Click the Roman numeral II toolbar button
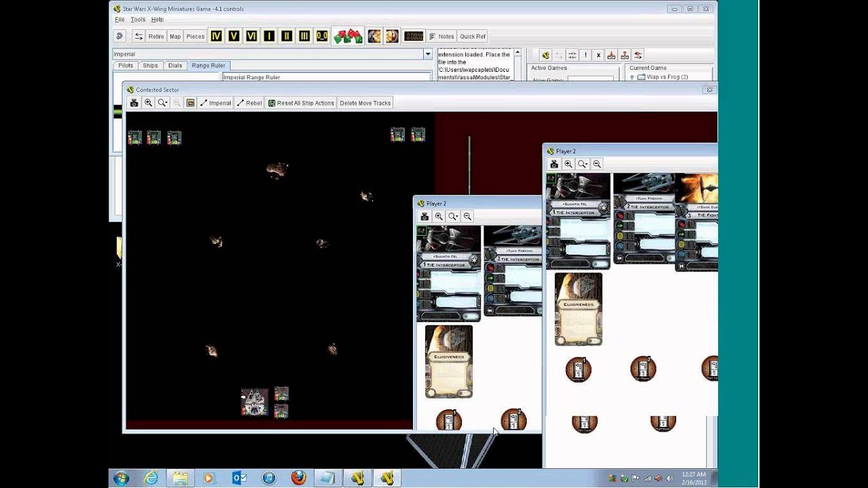The width and height of the screenshot is (868, 488). (287, 37)
